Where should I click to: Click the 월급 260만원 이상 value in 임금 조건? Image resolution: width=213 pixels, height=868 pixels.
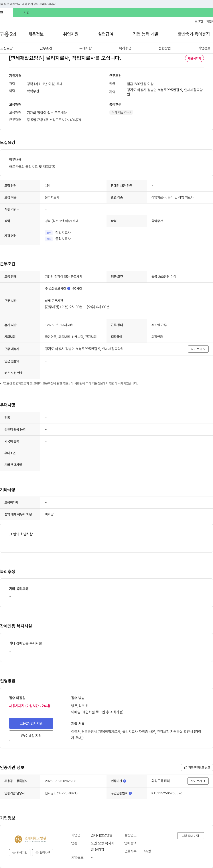point(164,277)
